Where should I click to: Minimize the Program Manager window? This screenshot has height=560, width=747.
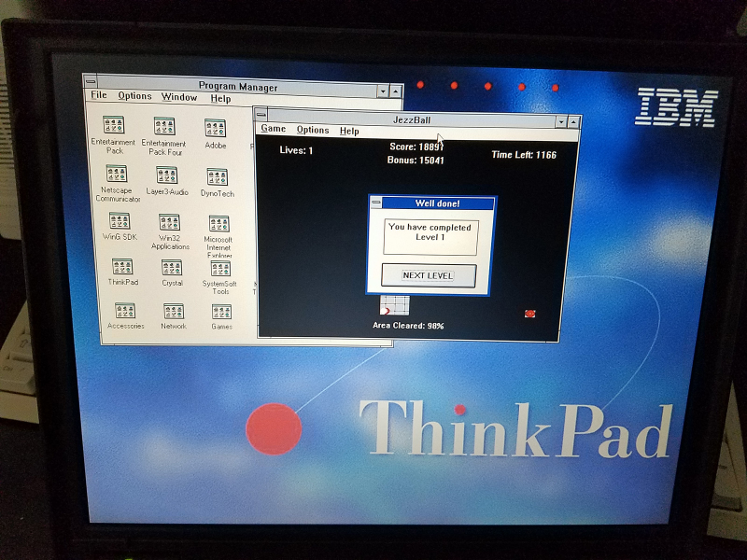tap(383, 91)
